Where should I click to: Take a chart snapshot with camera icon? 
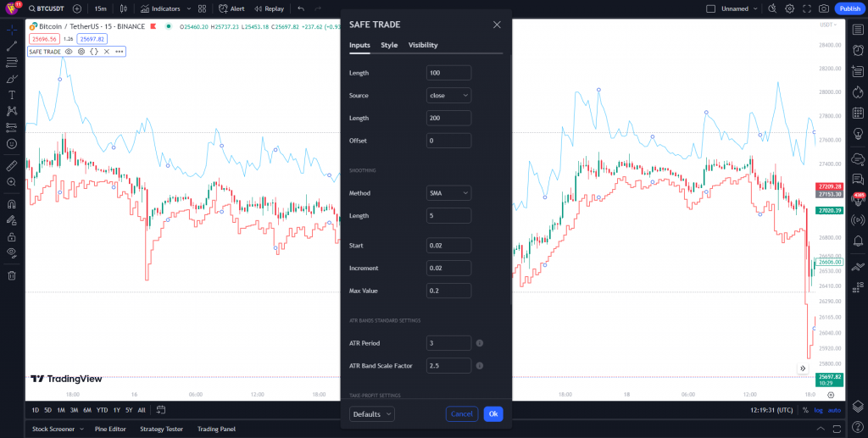824,8
